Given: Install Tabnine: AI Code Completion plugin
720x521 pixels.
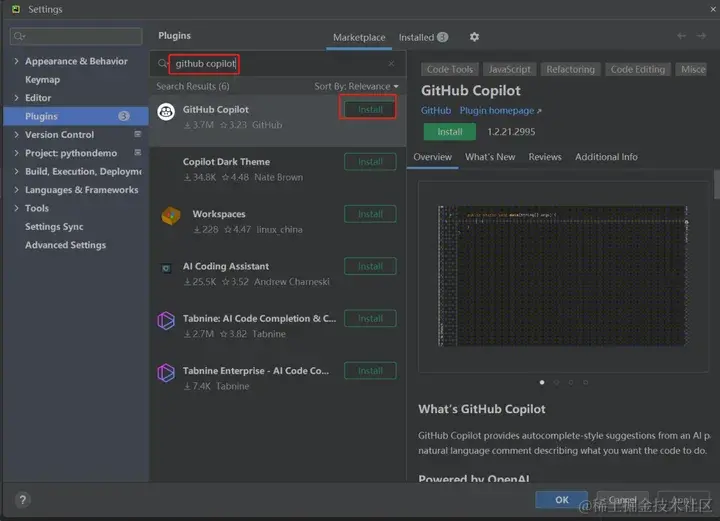Looking at the screenshot, I should tap(370, 319).
